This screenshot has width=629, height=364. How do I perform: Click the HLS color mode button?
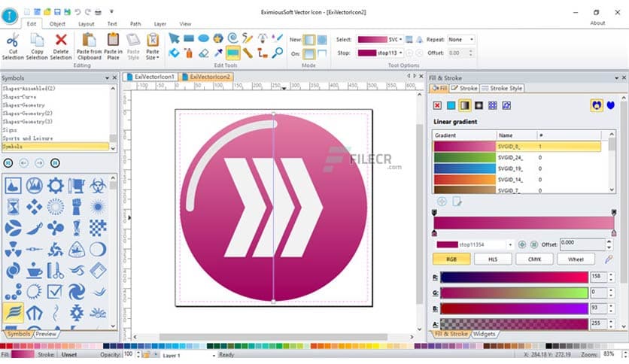pos(493,259)
